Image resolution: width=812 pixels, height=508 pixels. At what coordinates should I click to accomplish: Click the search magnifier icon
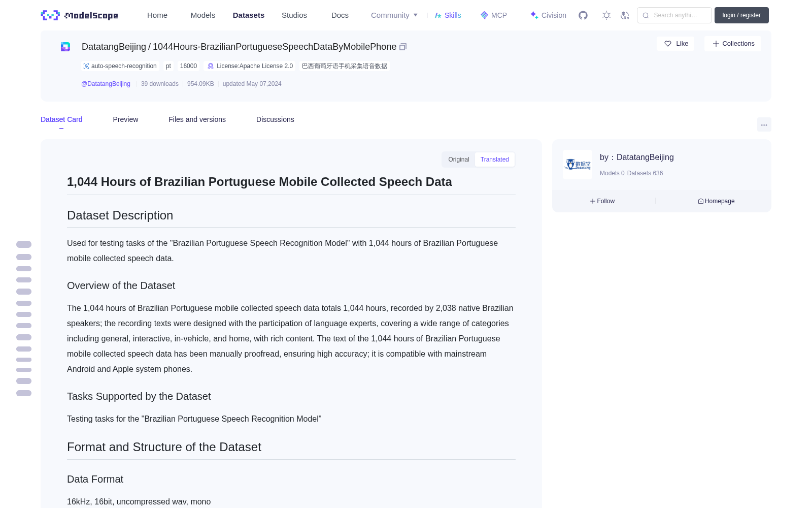click(x=646, y=15)
